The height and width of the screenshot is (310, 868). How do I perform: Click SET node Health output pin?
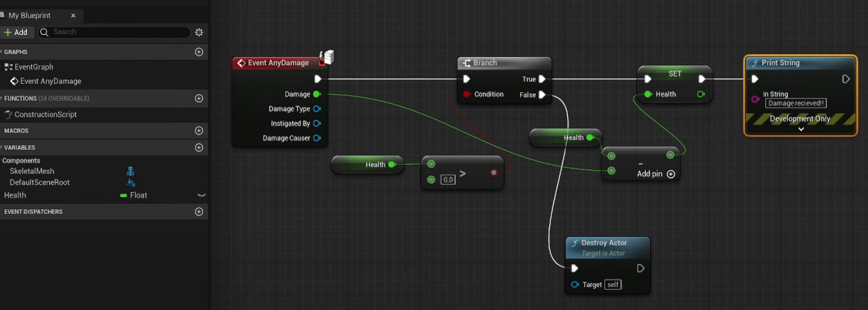[x=701, y=94]
